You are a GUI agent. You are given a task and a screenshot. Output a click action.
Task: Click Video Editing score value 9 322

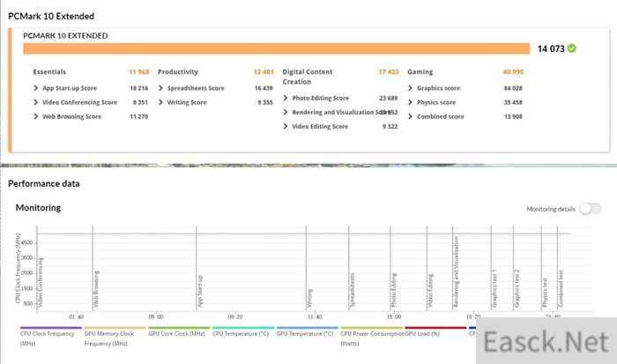tap(390, 126)
